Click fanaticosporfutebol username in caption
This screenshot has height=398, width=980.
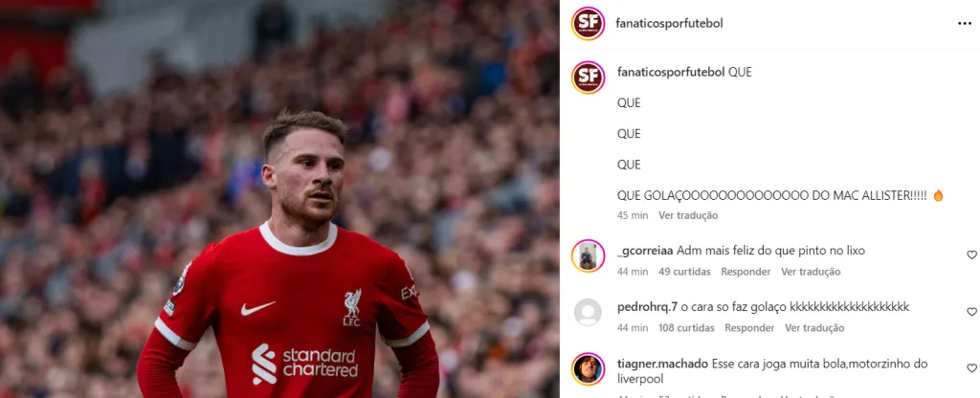coord(671,72)
